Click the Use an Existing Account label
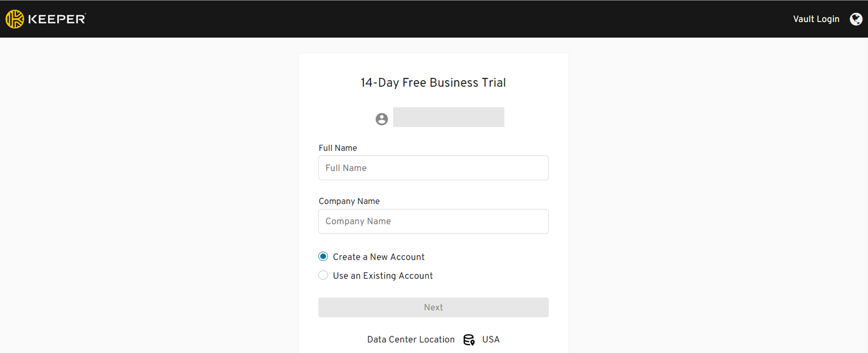Viewport: 868px width, 353px height. pyautogui.click(x=383, y=276)
